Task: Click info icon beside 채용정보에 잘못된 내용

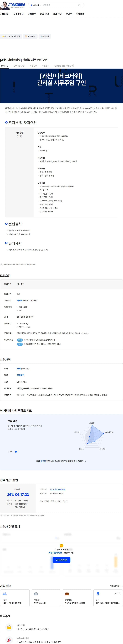Action: 2,264
